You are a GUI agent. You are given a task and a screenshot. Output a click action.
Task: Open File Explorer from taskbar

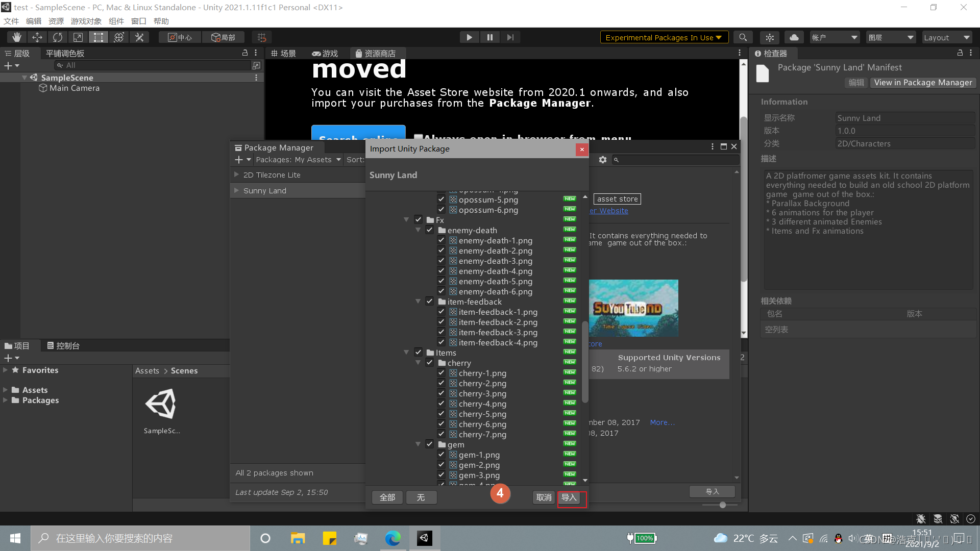[x=298, y=538]
